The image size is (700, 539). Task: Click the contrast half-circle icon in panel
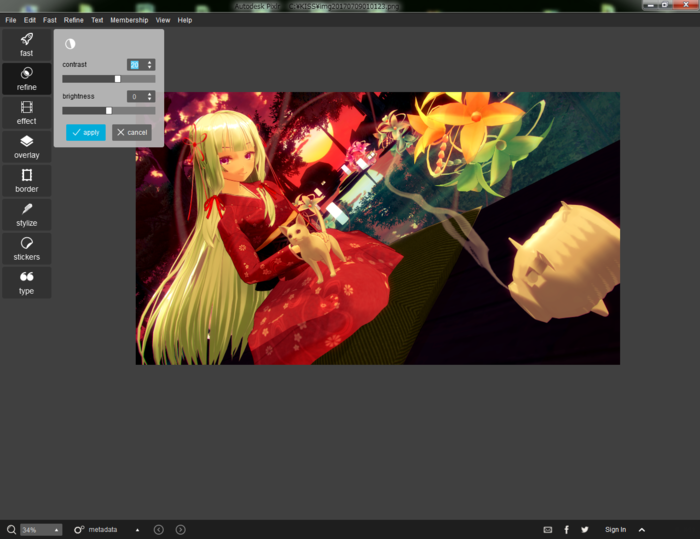(70, 44)
